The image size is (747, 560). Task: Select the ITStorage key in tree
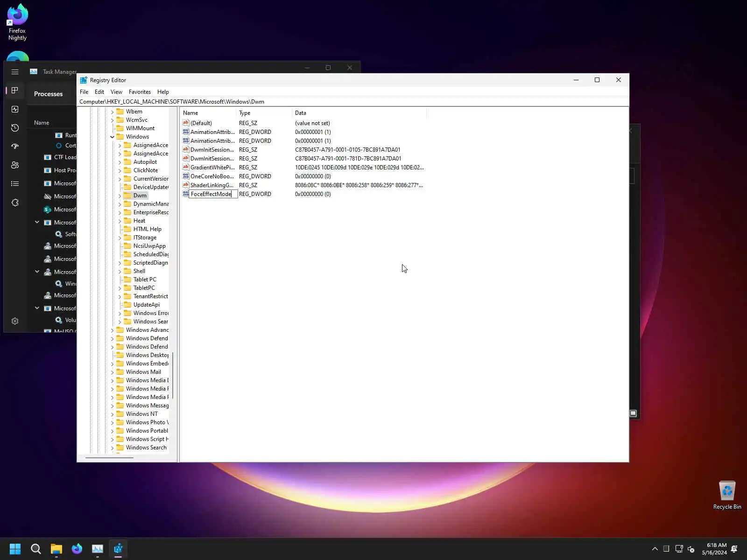[x=145, y=238]
